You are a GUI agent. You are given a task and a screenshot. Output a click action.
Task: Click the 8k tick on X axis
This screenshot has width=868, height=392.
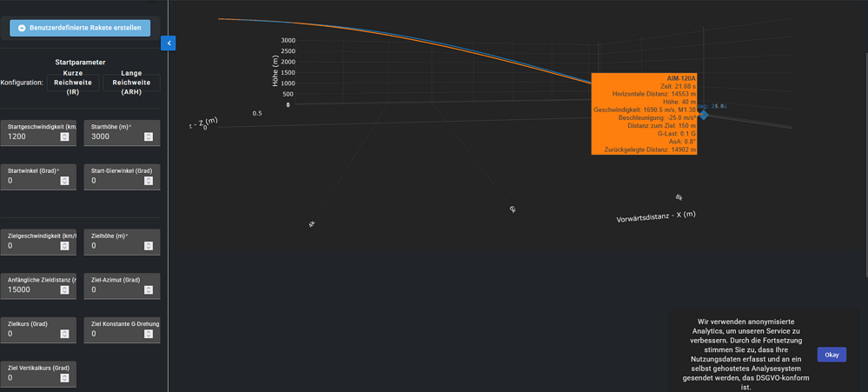click(x=679, y=197)
